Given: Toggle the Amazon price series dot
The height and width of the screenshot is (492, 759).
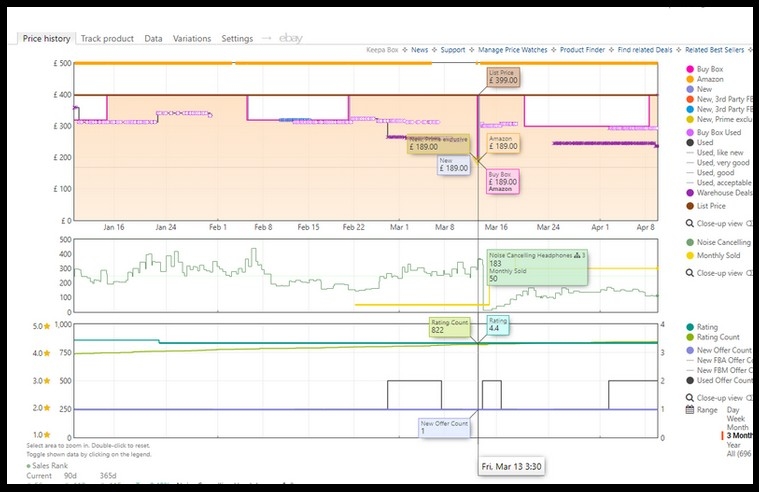Looking at the screenshot, I should [x=688, y=79].
